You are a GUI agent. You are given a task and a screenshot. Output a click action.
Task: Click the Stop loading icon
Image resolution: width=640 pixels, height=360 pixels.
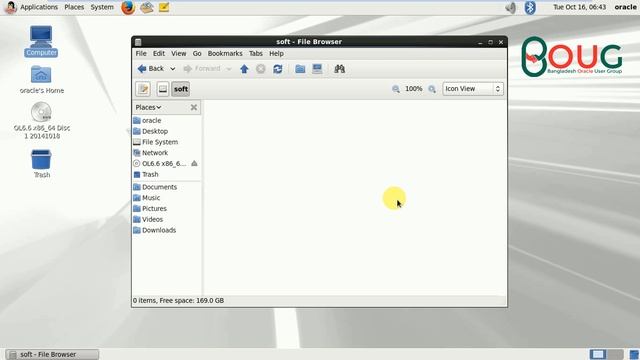pyautogui.click(x=260, y=69)
